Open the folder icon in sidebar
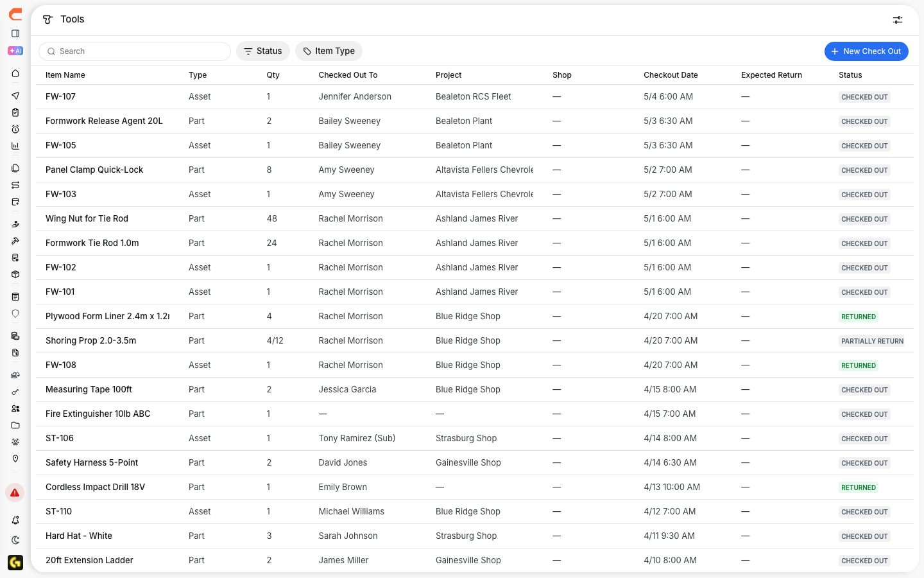The width and height of the screenshot is (924, 578). 15,425
